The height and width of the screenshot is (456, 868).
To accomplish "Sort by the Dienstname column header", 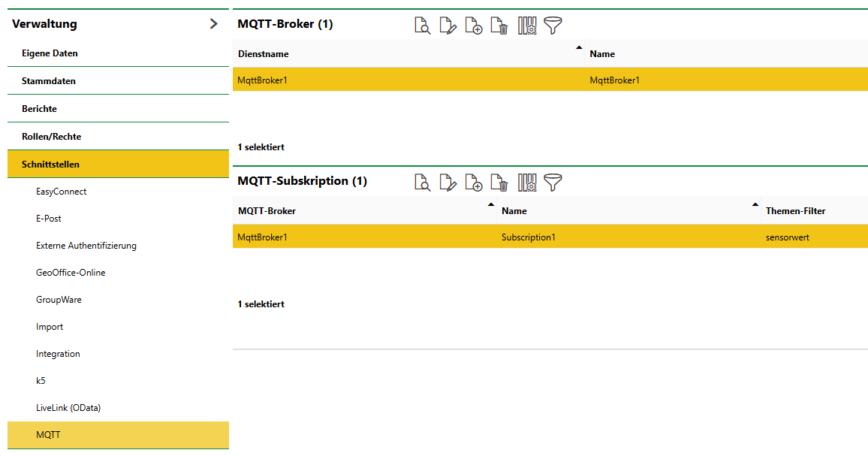I will (x=408, y=54).
